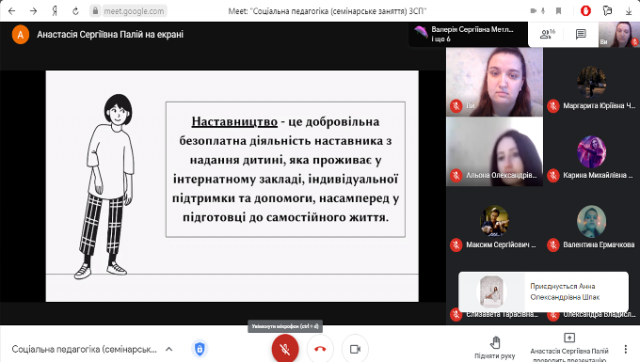
Task: Click the blue security shield icon
Action: tap(200, 349)
